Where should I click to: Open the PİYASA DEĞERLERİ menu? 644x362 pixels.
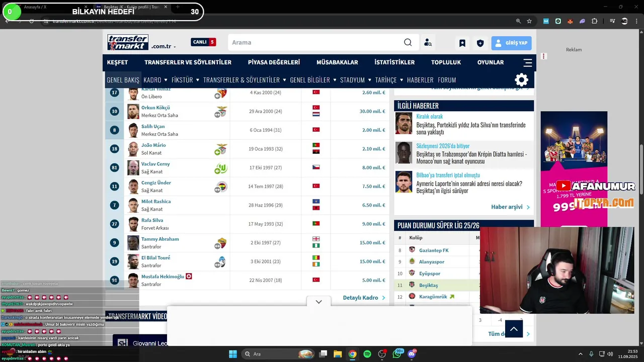[274, 62]
